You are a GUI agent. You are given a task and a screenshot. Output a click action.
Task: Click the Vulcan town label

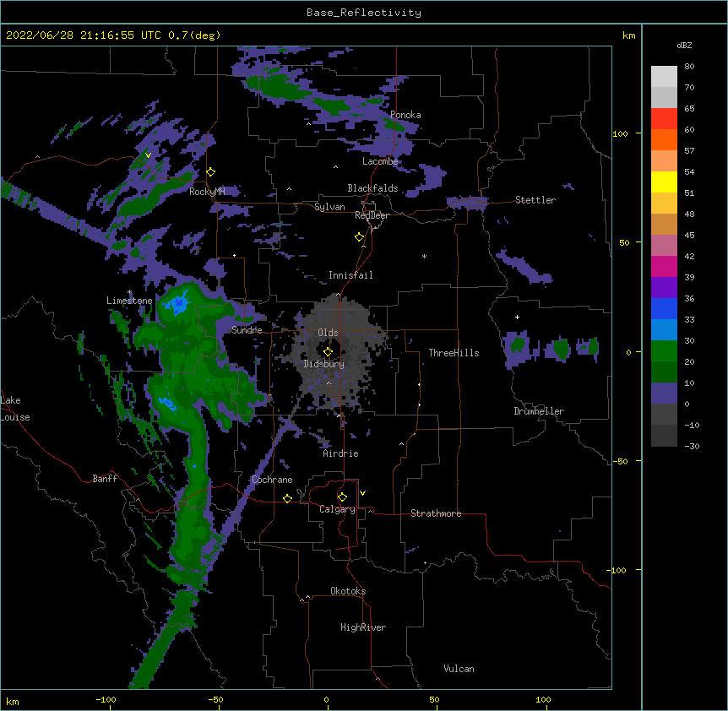coord(459,669)
